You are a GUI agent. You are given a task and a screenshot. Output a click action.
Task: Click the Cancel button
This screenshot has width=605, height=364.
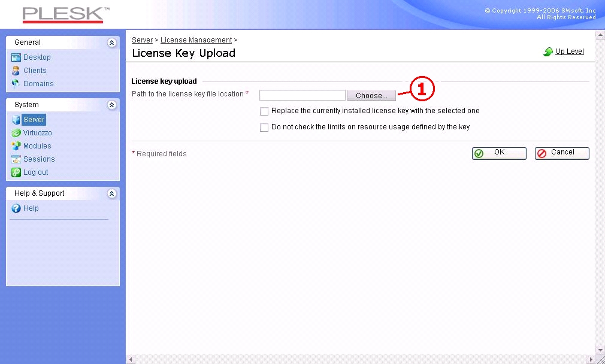tap(562, 153)
